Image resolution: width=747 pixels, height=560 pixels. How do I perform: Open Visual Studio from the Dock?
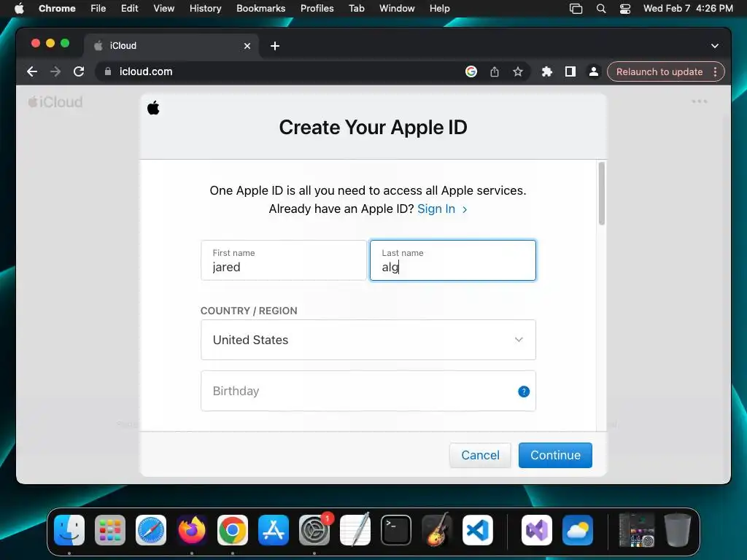537,530
